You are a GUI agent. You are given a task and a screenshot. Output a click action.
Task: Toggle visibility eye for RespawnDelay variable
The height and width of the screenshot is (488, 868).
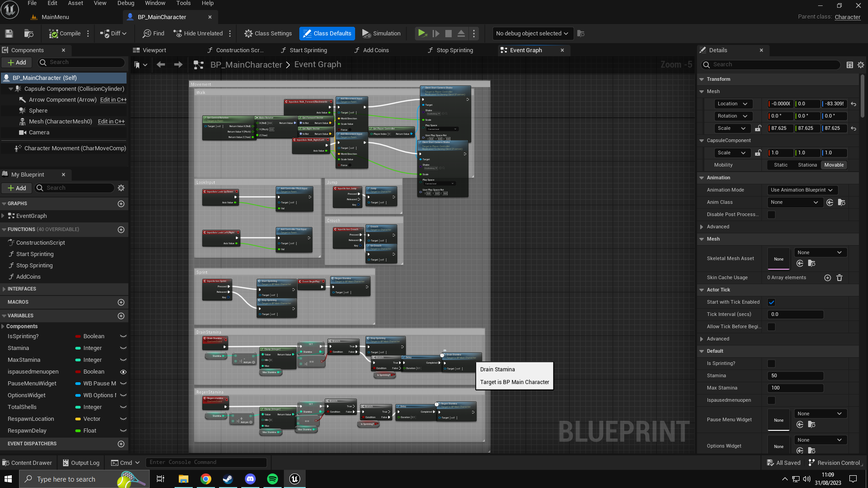[x=123, y=431]
